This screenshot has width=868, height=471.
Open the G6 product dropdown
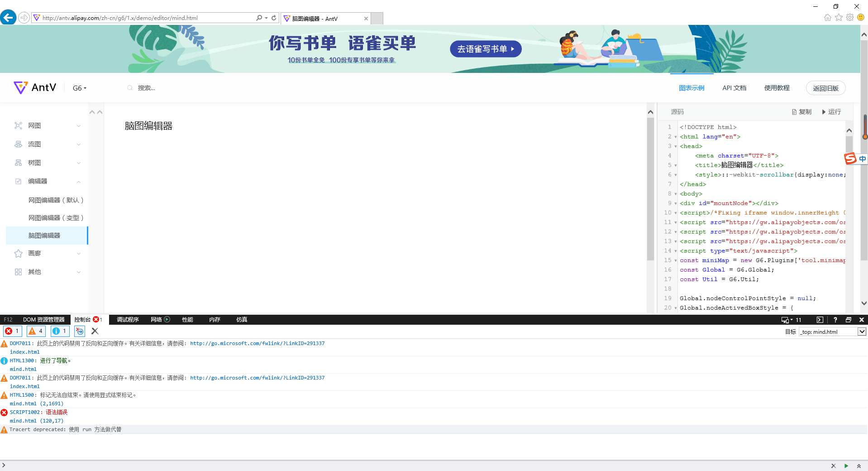click(80, 88)
